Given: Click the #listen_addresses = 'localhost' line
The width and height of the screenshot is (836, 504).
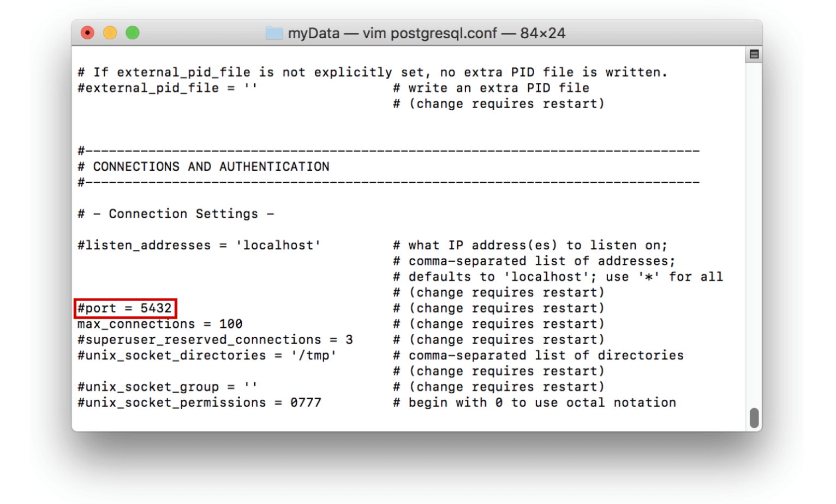Looking at the screenshot, I should click(198, 245).
